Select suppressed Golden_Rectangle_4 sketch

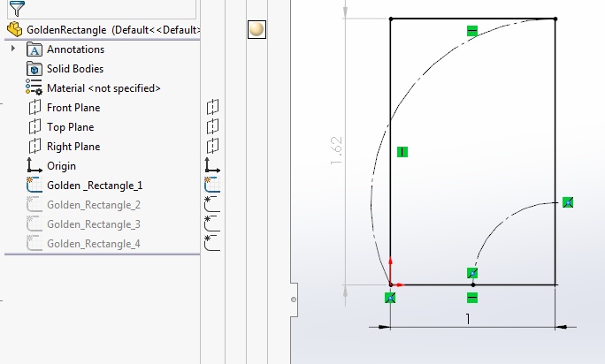tap(94, 244)
